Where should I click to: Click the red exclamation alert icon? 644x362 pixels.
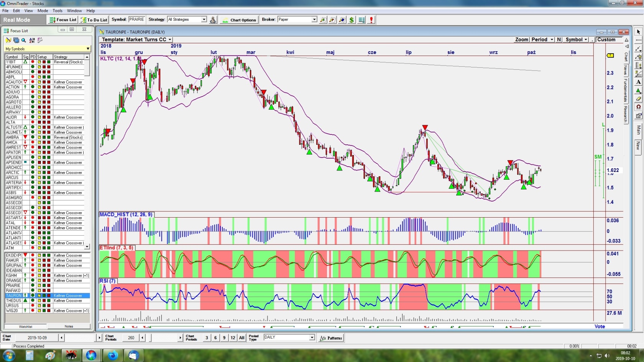coord(371,20)
